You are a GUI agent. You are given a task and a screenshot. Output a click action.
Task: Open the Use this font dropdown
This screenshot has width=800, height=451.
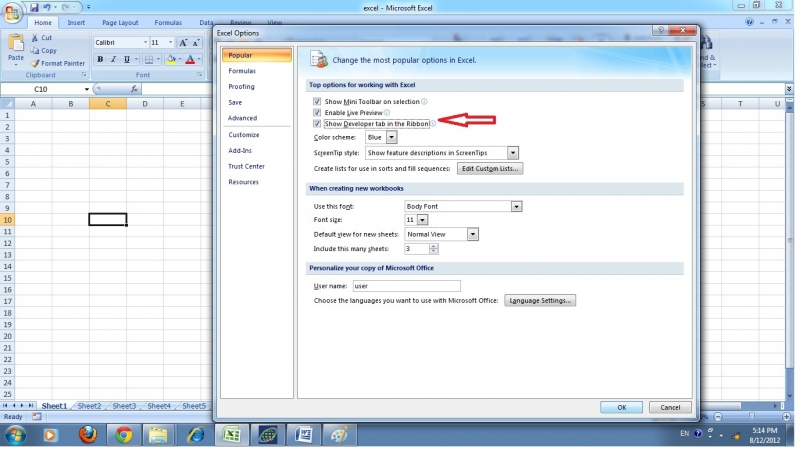[516, 206]
